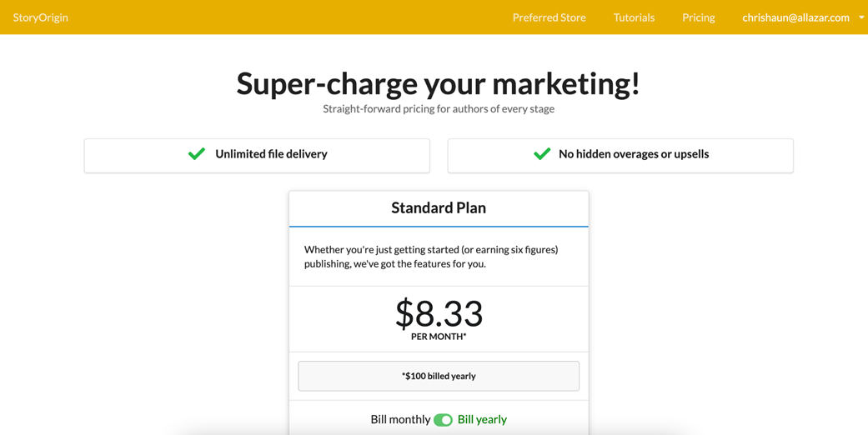The height and width of the screenshot is (435, 868).
Task: Click the StoryOrigin logo link
Action: 41,17
